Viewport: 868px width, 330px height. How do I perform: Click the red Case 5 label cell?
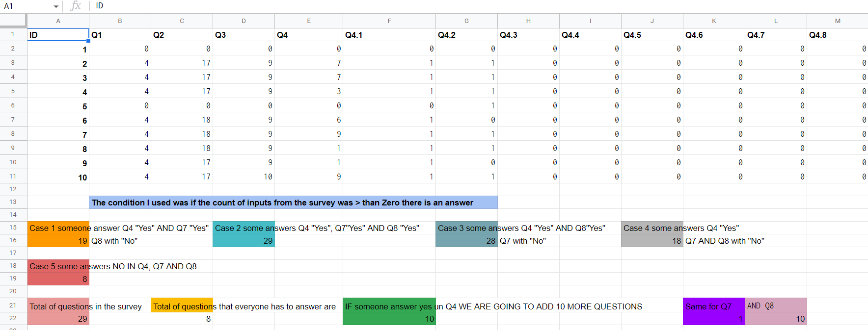(58, 266)
